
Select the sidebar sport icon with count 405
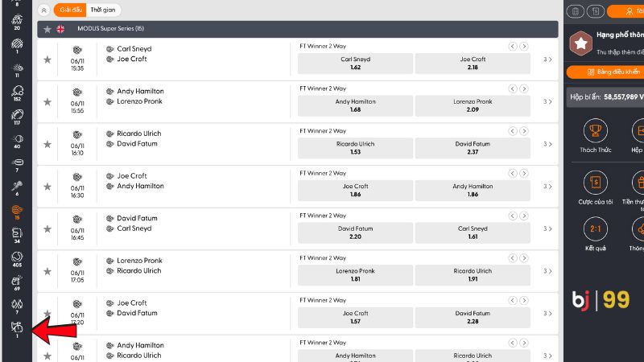pyautogui.click(x=17, y=257)
